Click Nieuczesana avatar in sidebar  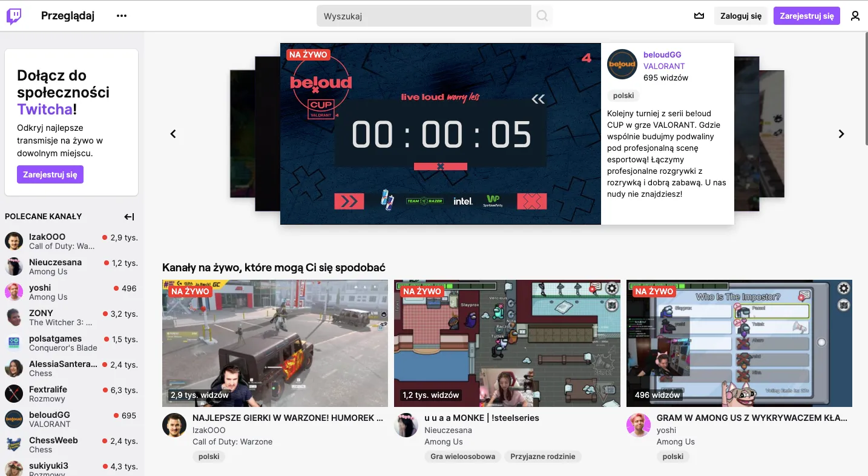click(x=14, y=266)
